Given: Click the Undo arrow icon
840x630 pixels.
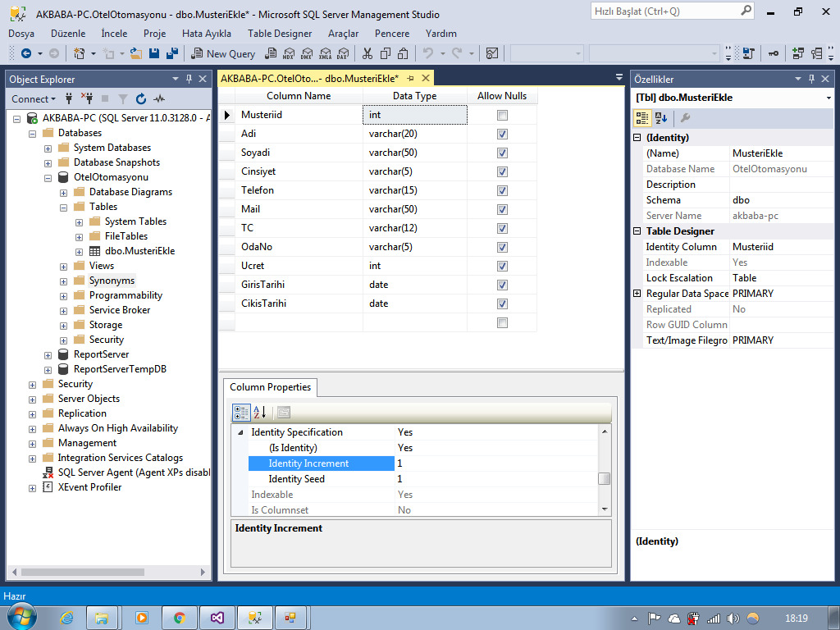Looking at the screenshot, I should [x=428, y=53].
